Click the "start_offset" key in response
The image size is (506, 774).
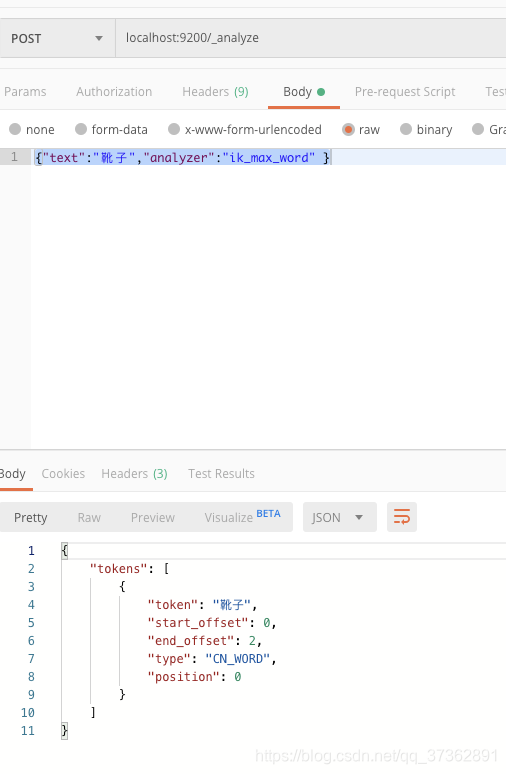click(x=197, y=623)
